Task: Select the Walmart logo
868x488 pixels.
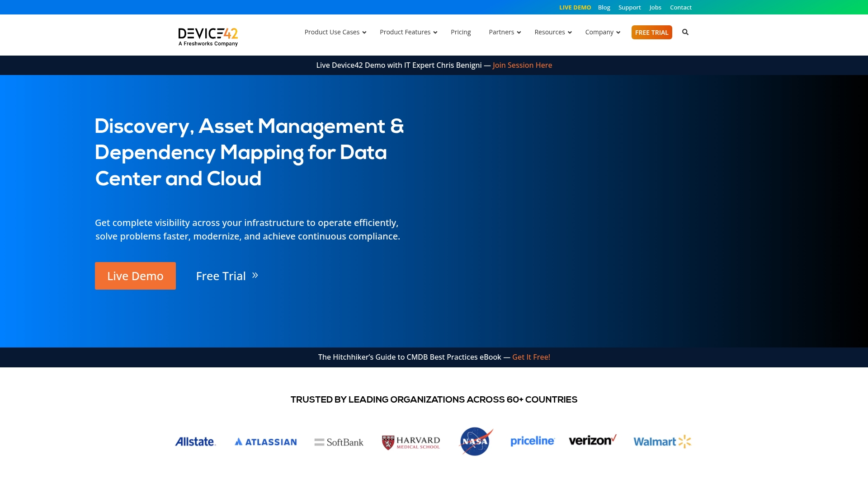Action: 661,441
